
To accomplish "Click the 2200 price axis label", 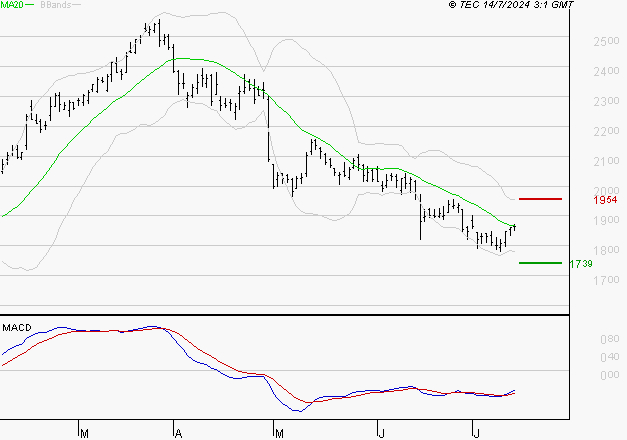I will click(x=606, y=131).
